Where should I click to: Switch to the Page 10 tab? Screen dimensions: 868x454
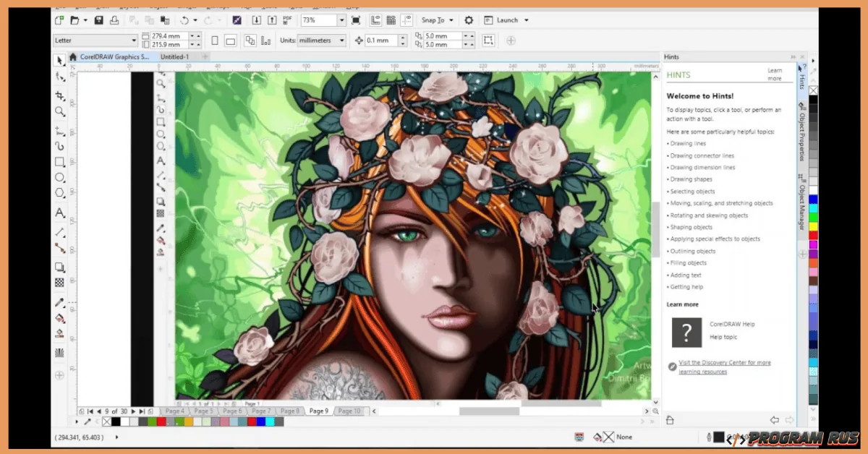[348, 410]
